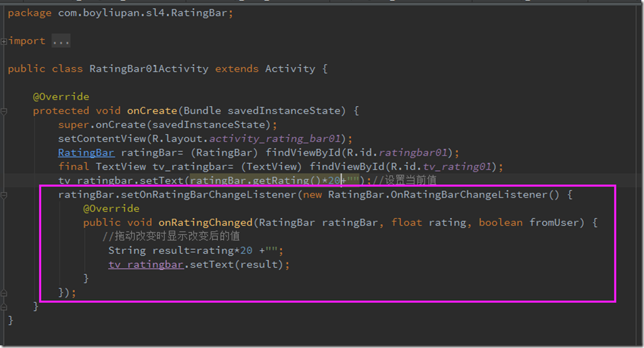Click onCreate in the method declaration
The width and height of the screenshot is (644, 348).
coord(152,111)
